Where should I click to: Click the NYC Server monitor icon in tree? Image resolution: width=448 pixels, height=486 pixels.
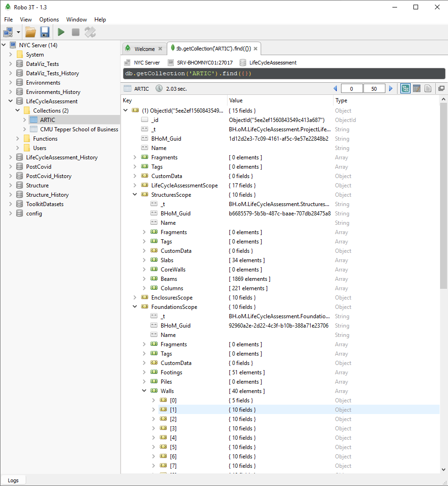(x=13, y=45)
